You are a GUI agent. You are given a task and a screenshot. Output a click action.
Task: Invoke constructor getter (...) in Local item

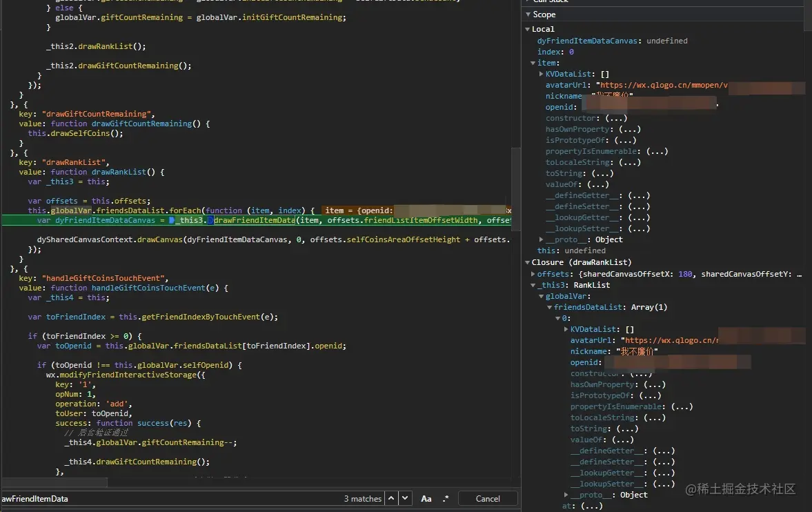[616, 118]
